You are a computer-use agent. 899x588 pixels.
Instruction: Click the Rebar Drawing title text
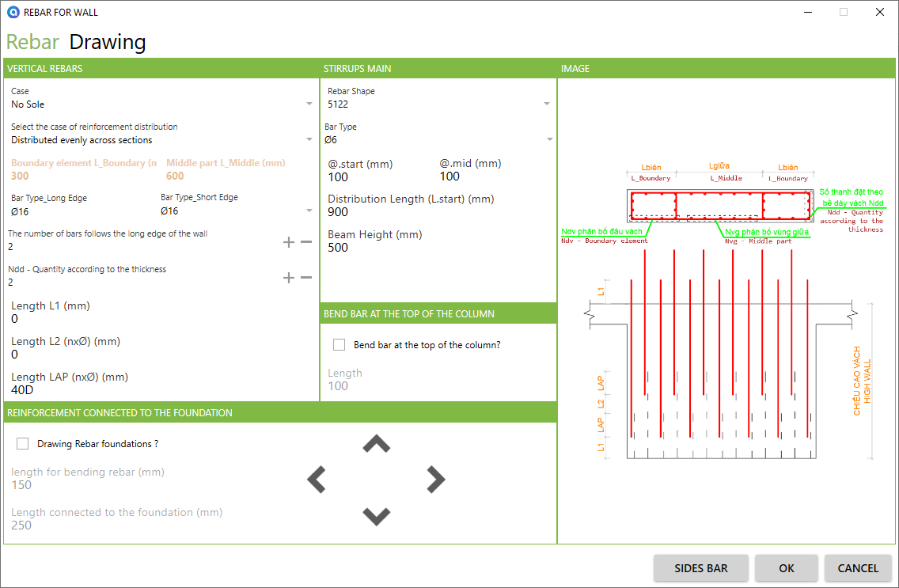coord(76,42)
